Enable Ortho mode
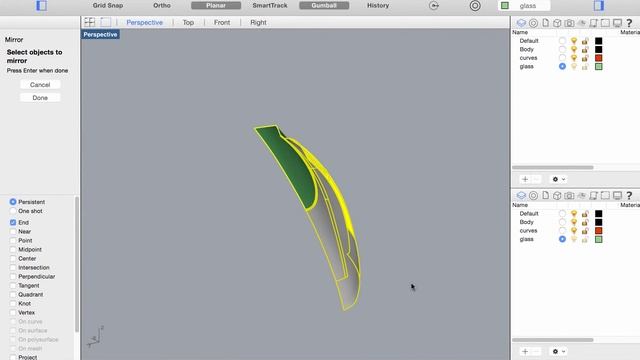 click(162, 6)
